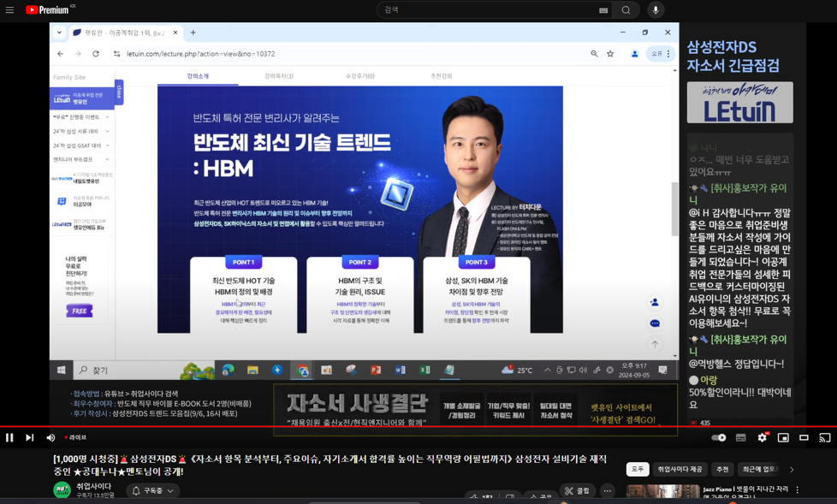This screenshot has width=837, height=504.
Task: Skip to the next video
Action: click(x=30, y=438)
